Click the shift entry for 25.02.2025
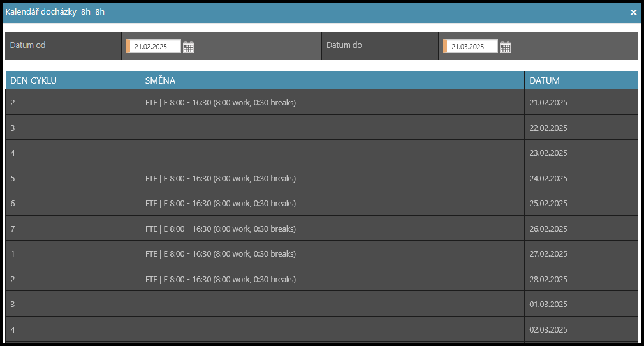The image size is (644, 346). coord(221,204)
